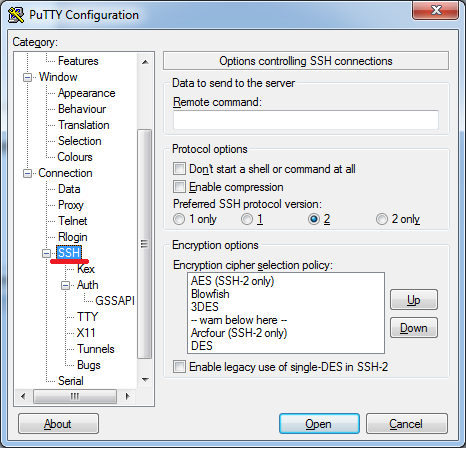Select the Kex category
The height and width of the screenshot is (450, 466).
tap(86, 269)
